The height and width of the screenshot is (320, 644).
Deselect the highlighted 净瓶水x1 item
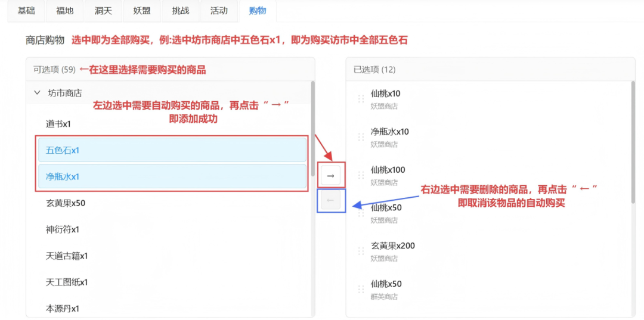172,176
